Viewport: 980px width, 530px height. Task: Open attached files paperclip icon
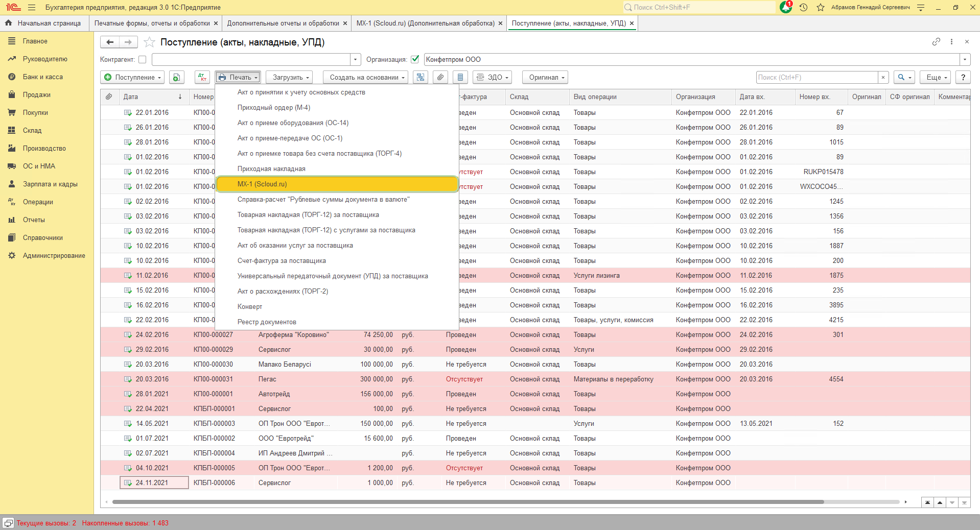tap(440, 78)
